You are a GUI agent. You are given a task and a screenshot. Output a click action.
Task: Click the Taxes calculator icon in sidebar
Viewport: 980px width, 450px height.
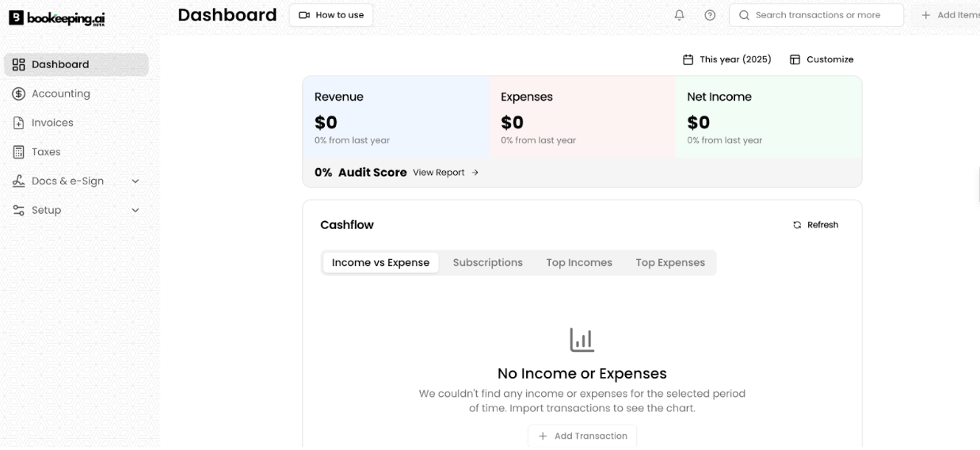[19, 152]
